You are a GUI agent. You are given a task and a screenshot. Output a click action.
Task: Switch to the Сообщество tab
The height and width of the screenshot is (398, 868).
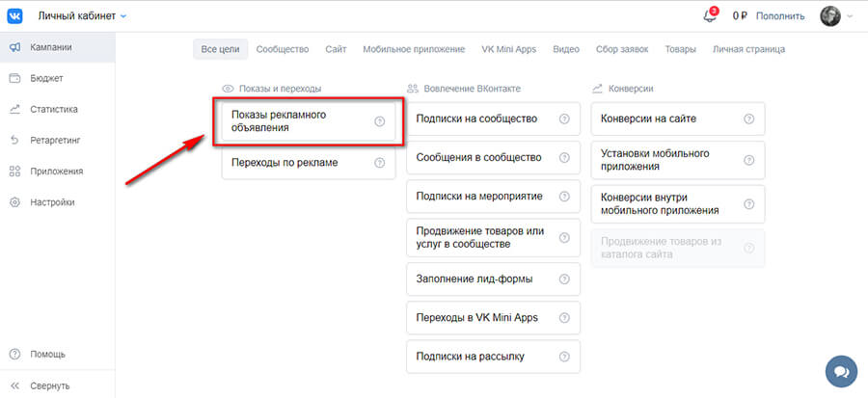pyautogui.click(x=282, y=49)
